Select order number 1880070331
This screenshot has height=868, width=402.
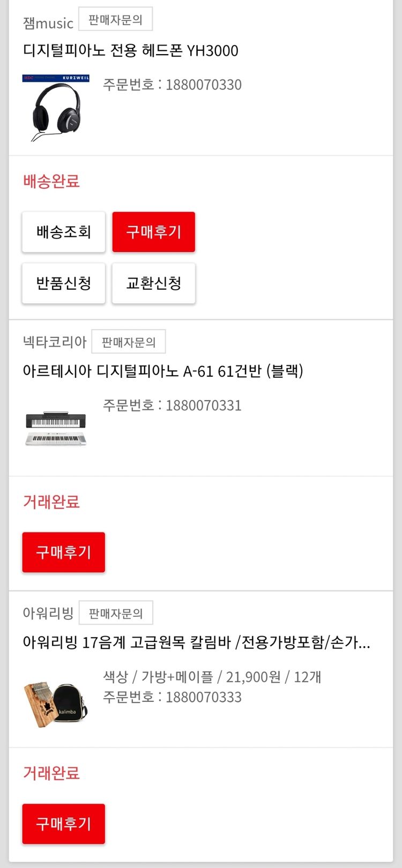tap(172, 406)
